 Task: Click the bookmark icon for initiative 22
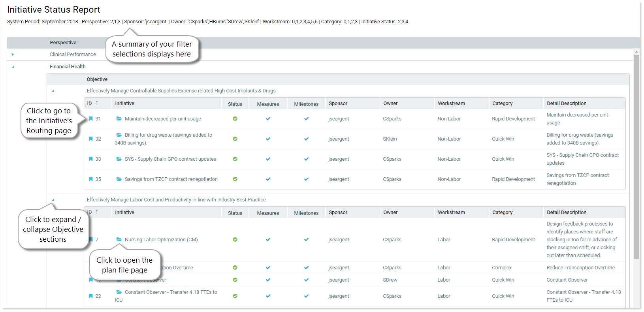point(90,296)
